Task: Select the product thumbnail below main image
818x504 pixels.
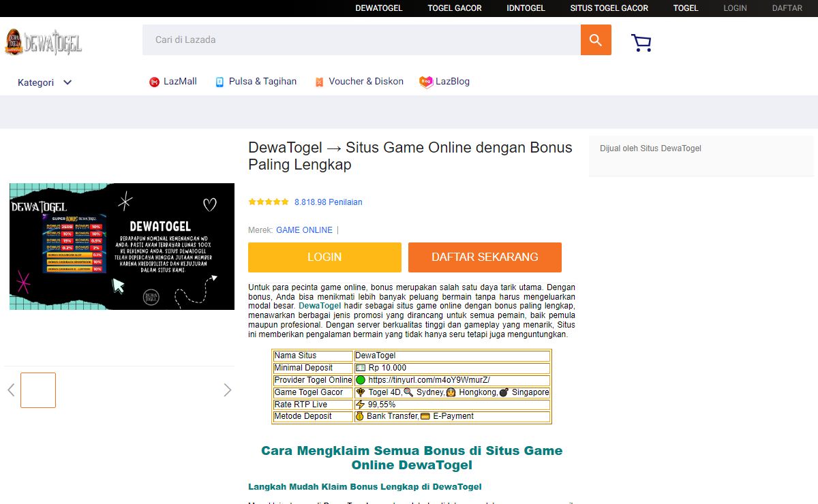Action: pyautogui.click(x=38, y=390)
